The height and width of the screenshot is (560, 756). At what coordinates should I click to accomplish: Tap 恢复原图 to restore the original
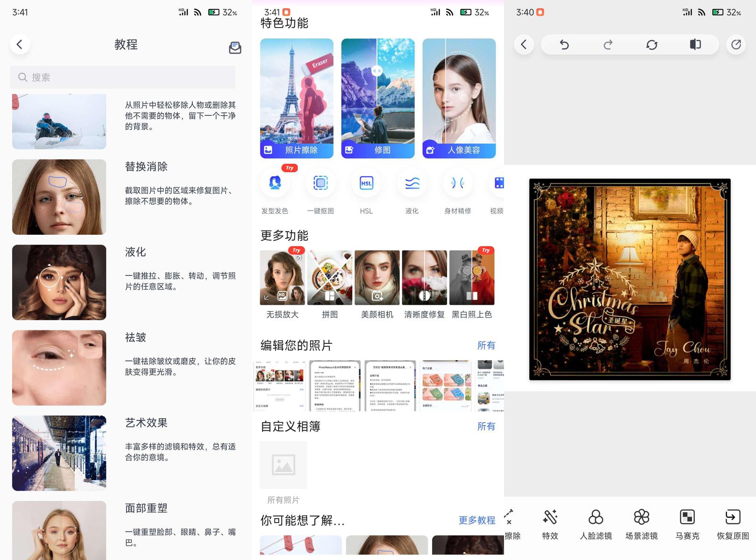[x=733, y=525]
